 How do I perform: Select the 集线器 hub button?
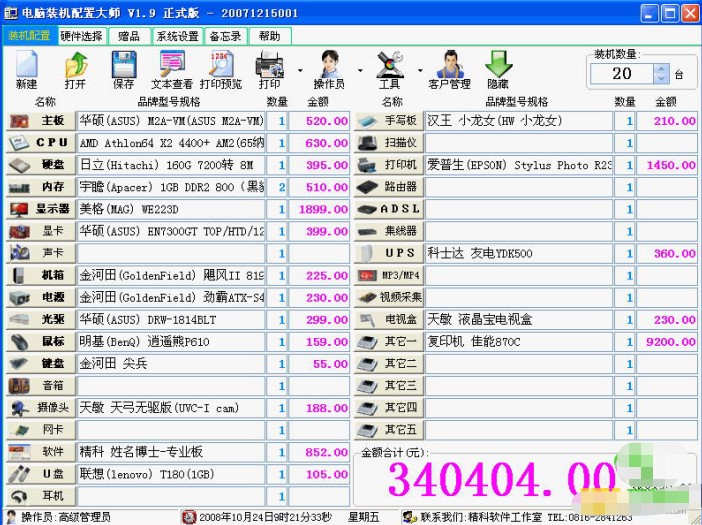389,231
